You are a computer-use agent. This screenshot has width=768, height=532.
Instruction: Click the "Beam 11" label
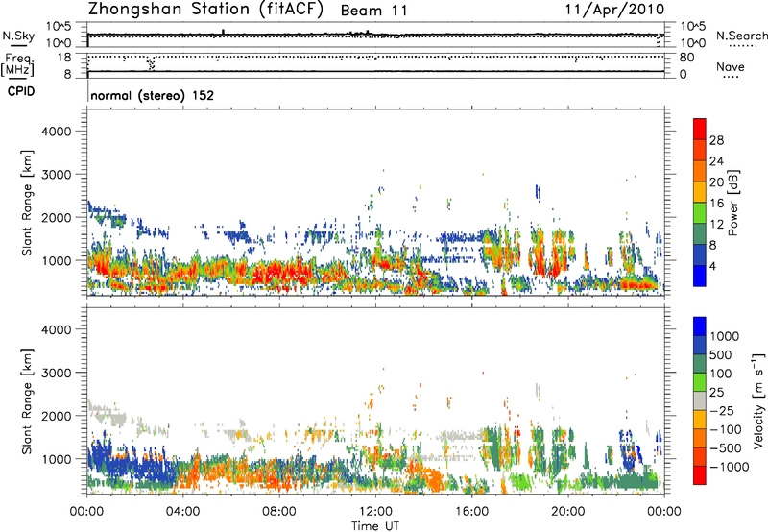click(373, 11)
